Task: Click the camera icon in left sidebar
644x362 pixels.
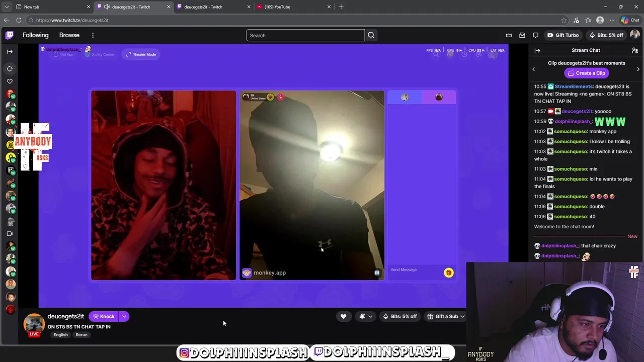Action: point(10,234)
